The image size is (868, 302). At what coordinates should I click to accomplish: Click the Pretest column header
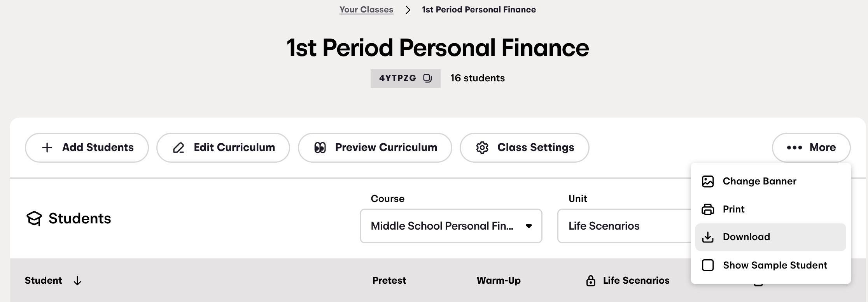coord(389,281)
